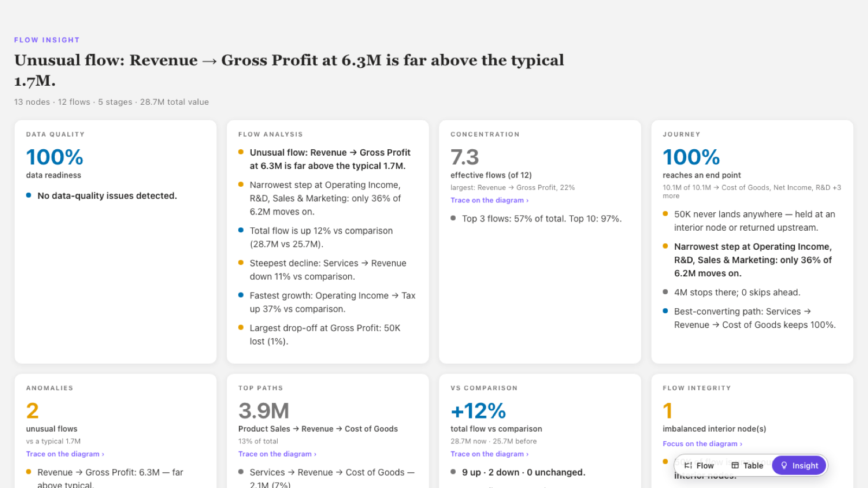Switch to the Flow view tab

699,465
